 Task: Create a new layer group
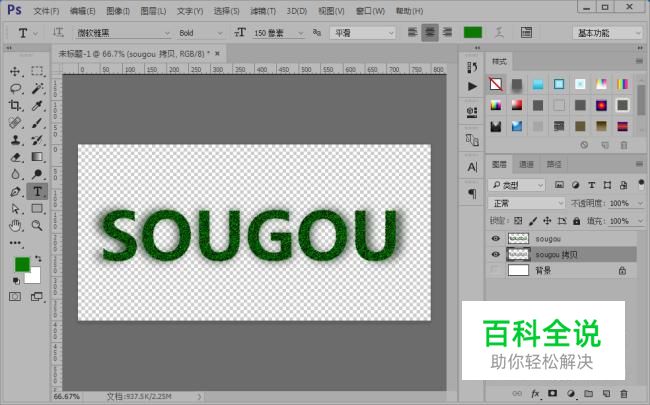click(x=589, y=393)
